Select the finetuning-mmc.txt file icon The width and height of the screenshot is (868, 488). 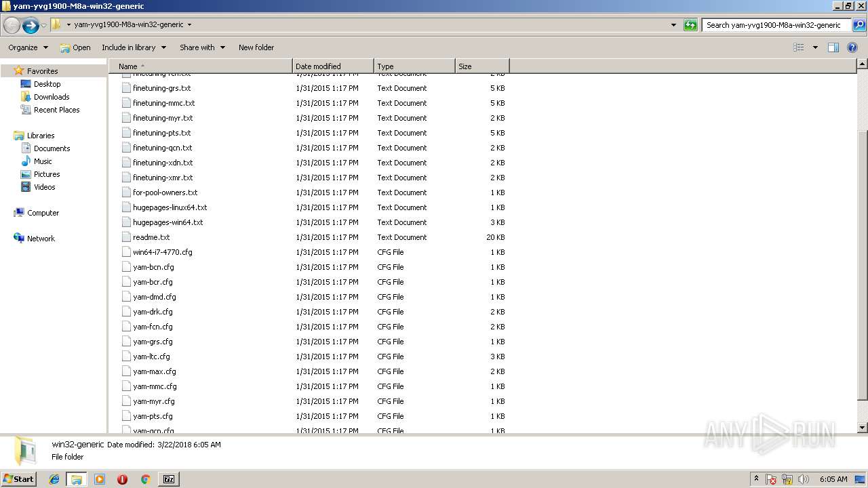[x=126, y=103]
